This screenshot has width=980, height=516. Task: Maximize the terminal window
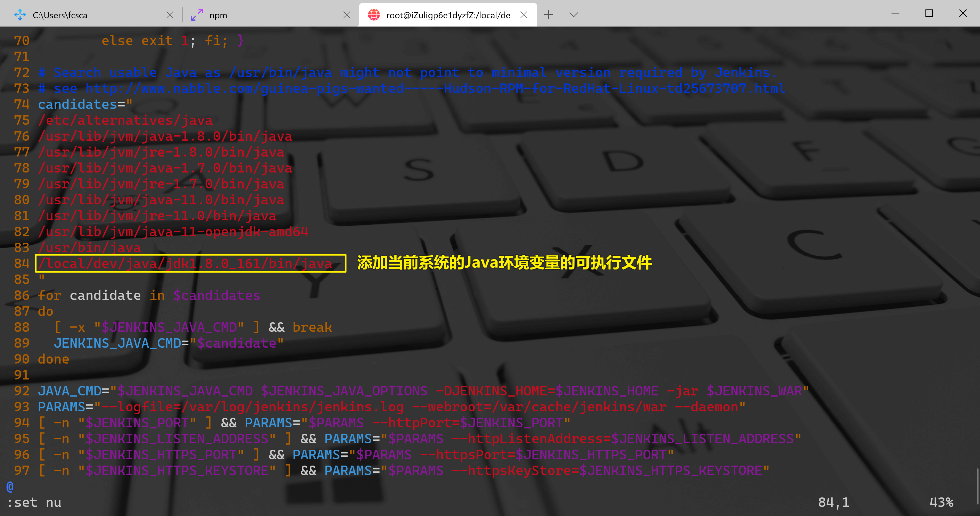tap(929, 13)
